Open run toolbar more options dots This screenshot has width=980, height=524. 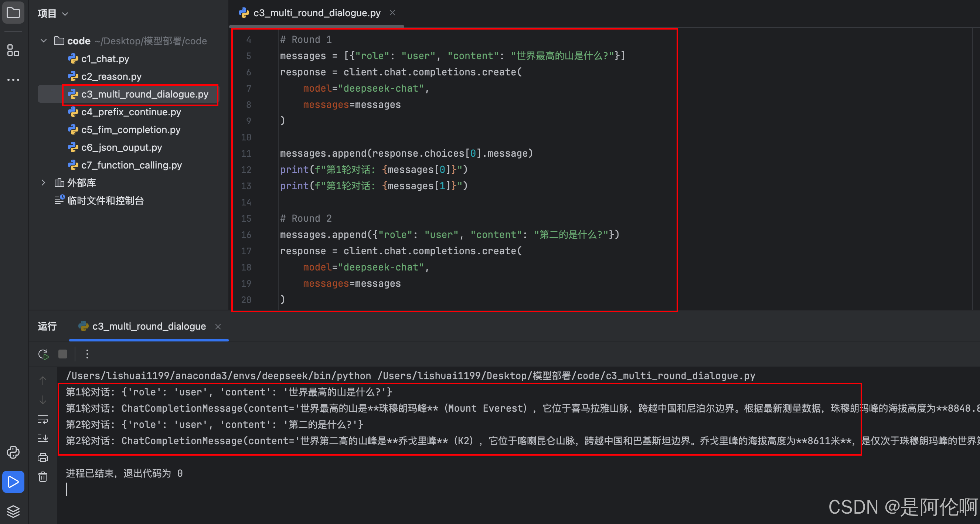pyautogui.click(x=87, y=354)
